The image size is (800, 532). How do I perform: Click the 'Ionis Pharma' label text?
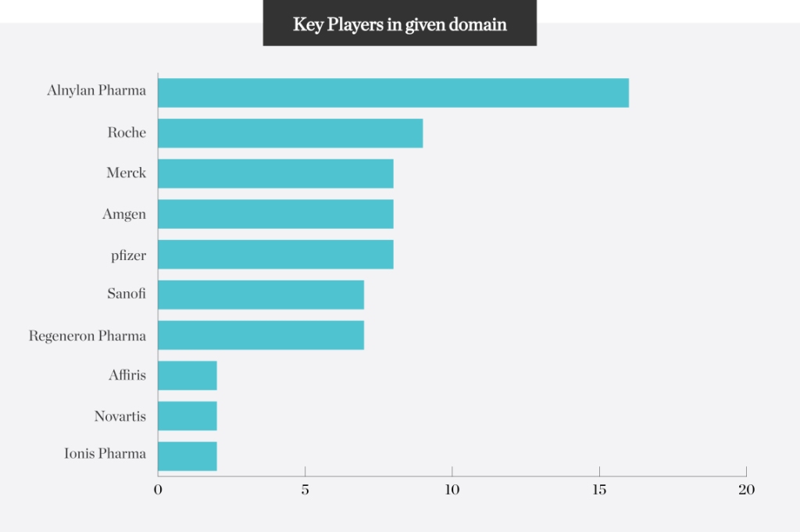[x=105, y=453]
